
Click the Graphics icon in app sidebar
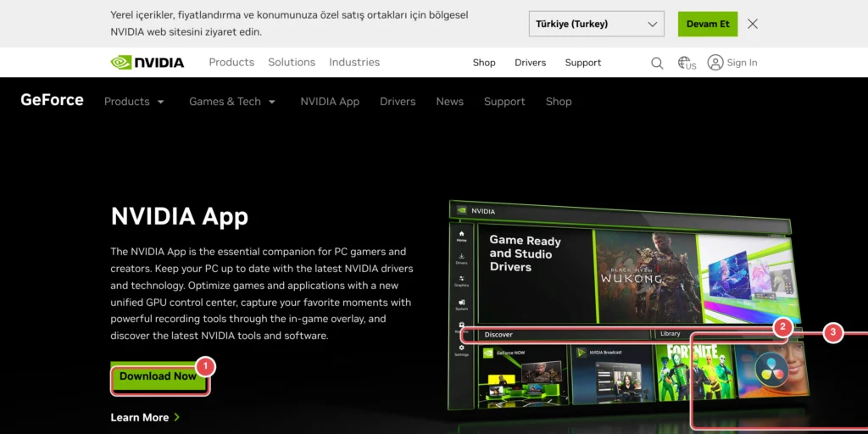click(461, 281)
